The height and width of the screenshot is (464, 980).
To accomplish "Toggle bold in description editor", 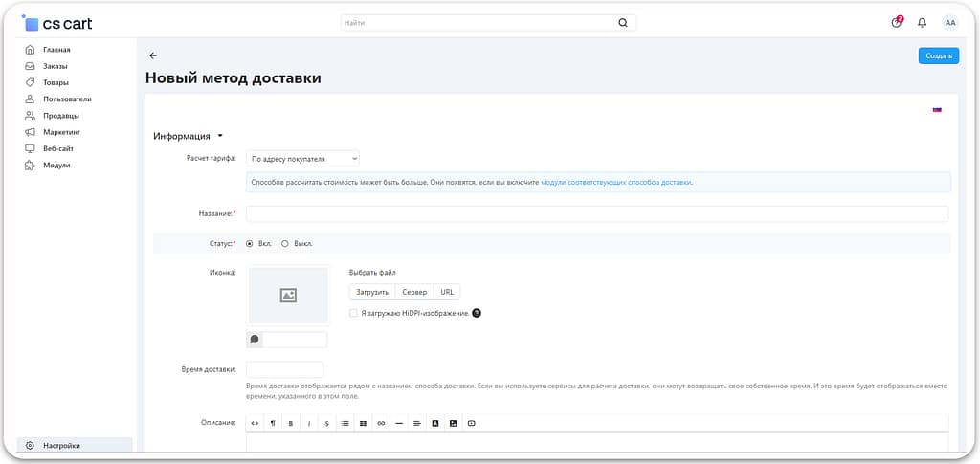I will click(290, 423).
